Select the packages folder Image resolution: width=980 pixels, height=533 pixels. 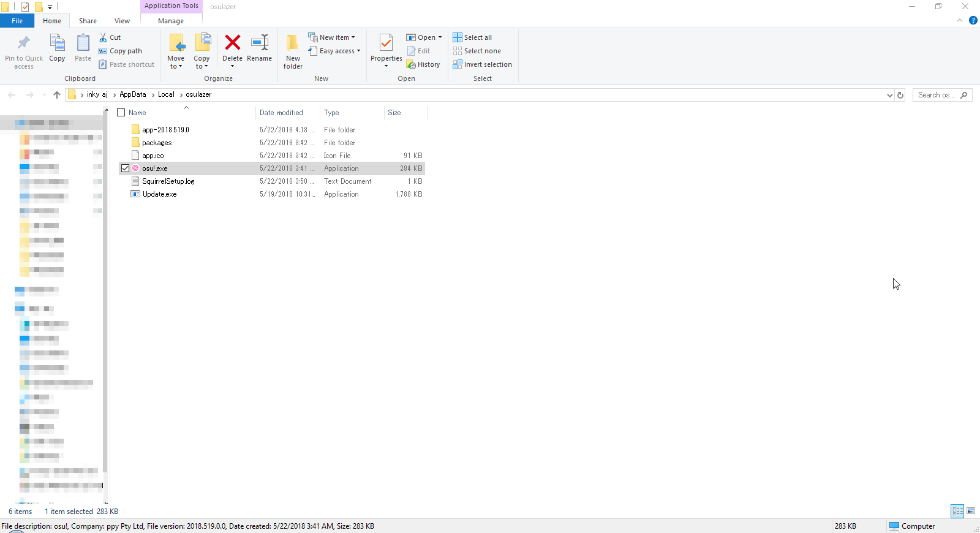coord(157,143)
